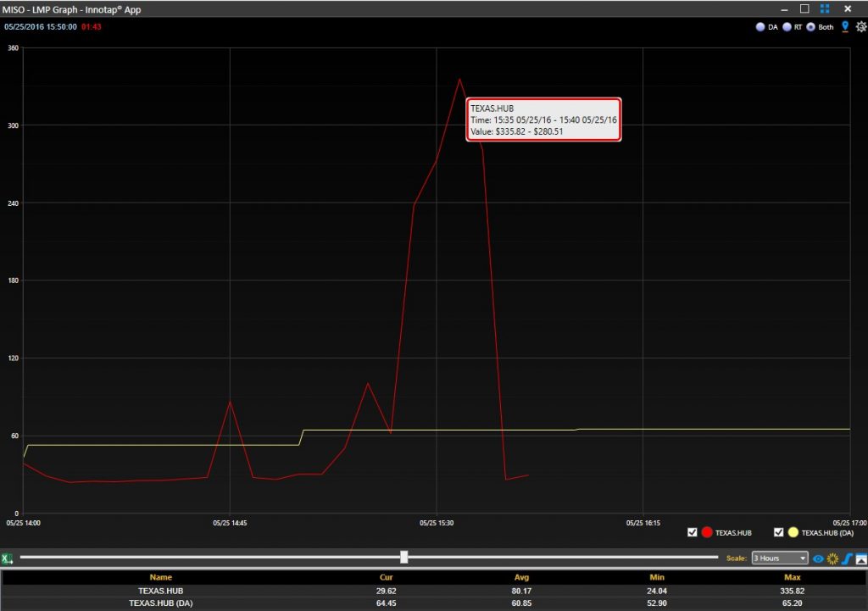The image size is (868, 611).
Task: Click the red 01:43 countdown timer
Action: 92,26
